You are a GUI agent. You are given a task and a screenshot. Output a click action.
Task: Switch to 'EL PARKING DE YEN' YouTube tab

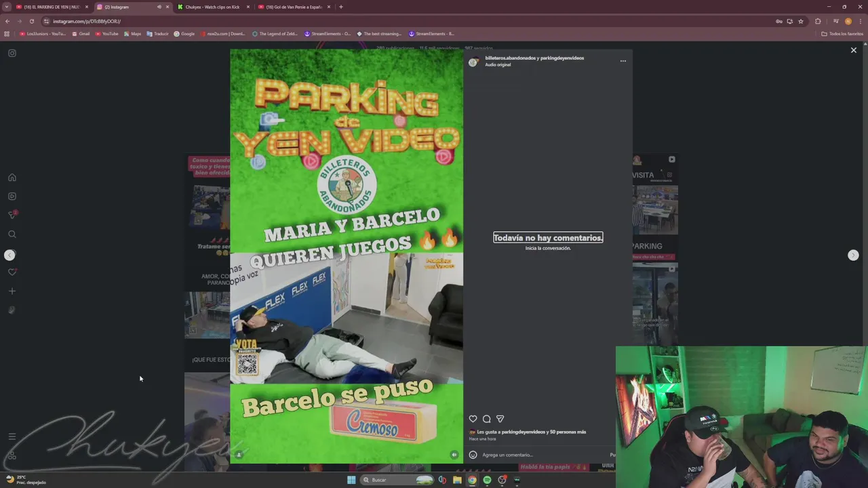52,7
